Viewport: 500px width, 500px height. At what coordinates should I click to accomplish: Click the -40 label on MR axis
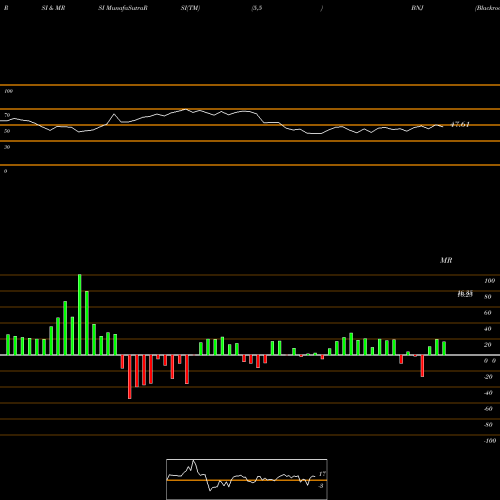click(x=488, y=393)
